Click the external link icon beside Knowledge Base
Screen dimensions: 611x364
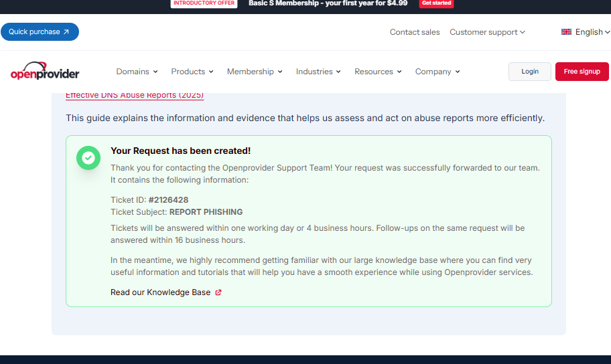click(218, 292)
